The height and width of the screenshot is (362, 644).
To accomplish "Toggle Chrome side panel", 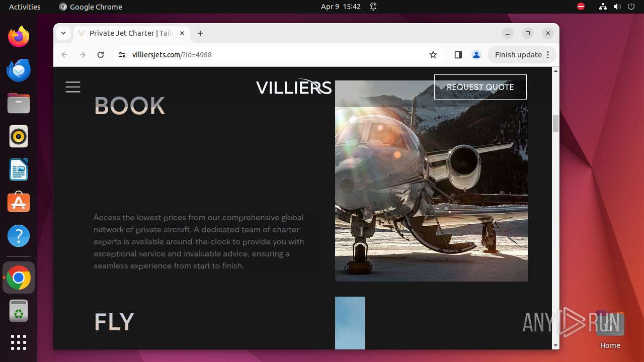I will pos(458,55).
